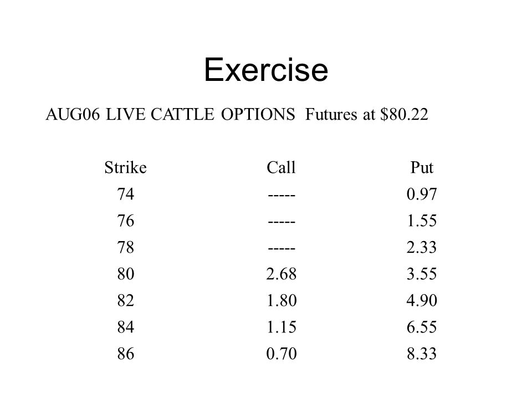
Task: Click call price 1.15
Action: pos(282,327)
